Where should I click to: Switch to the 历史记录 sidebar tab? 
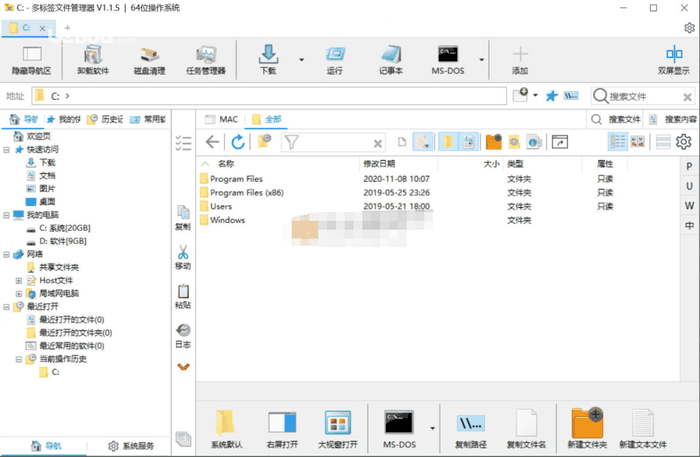pos(105,119)
